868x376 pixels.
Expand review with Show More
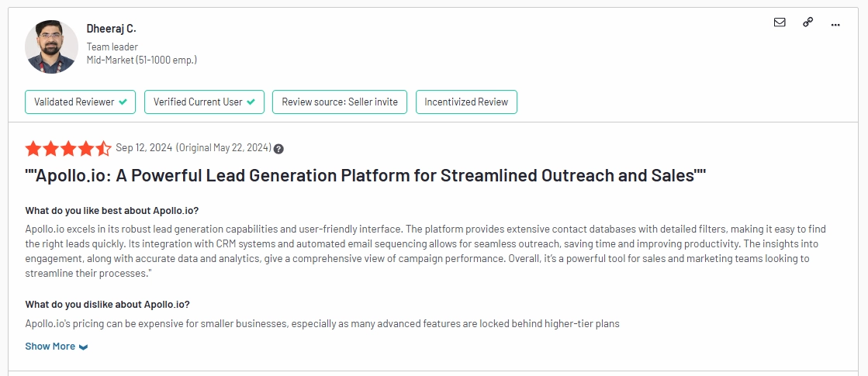pos(57,346)
